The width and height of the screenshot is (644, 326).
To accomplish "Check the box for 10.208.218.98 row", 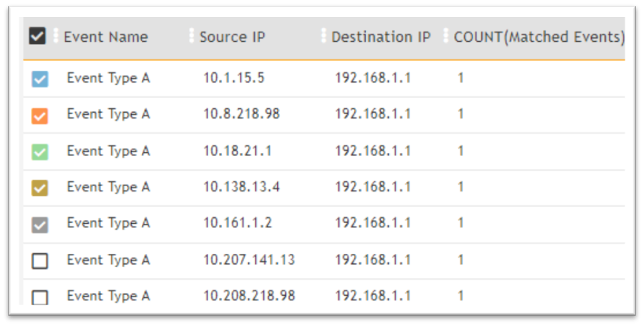I will click(x=40, y=297).
